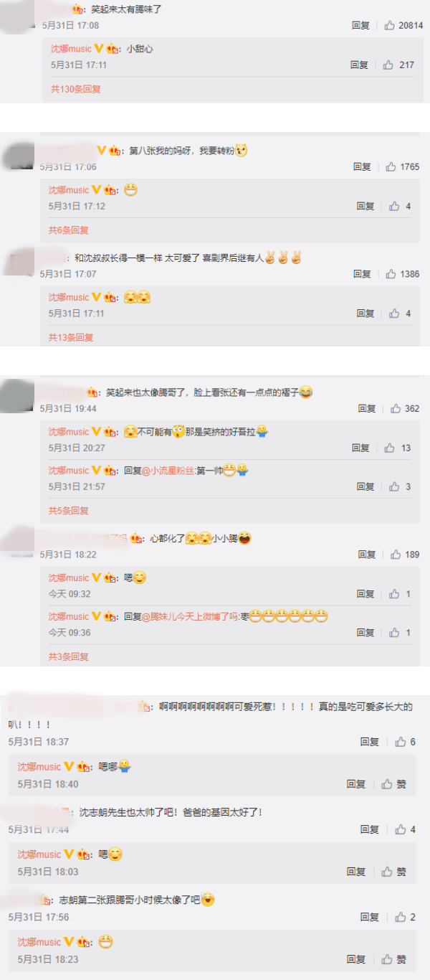Viewport: 430px width, 980px height.
Task: Like the comment with 20814 likes
Action: (390, 25)
